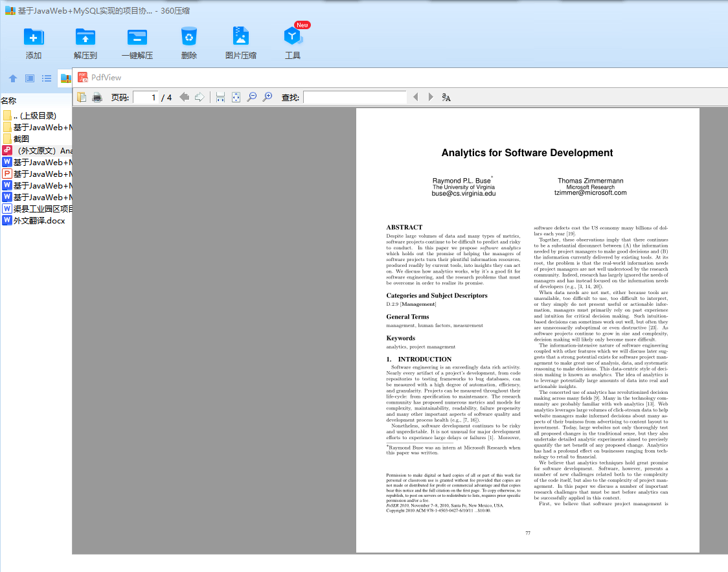Click the 'Keywords' heading in the PDF
728x572 pixels.
(x=401, y=338)
